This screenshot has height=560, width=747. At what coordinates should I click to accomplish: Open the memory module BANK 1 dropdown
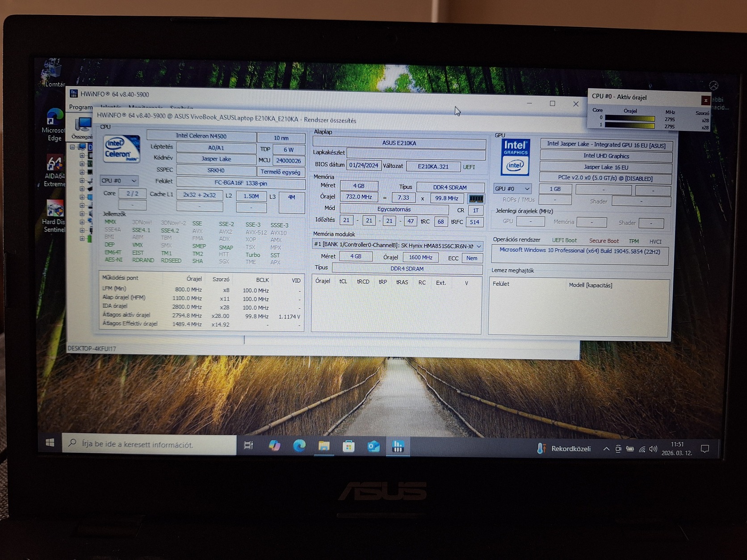(x=397, y=245)
